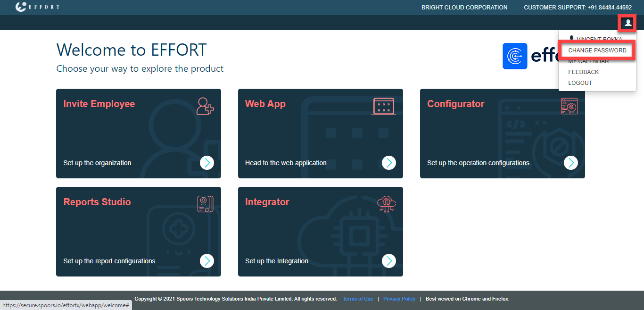Viewport: 644px width, 310px height.
Task: Open Integrator using its arrow button
Action: (389, 261)
